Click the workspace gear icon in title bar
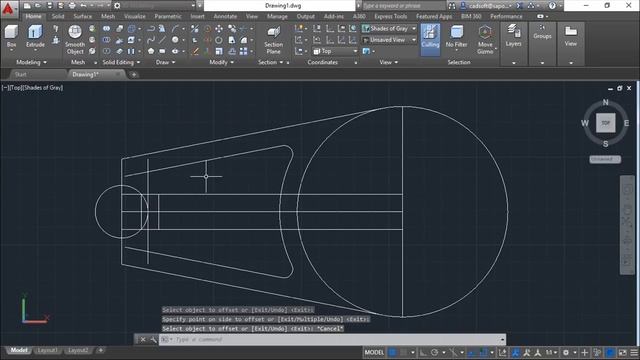This screenshot has height=360, width=640. tap(117, 6)
